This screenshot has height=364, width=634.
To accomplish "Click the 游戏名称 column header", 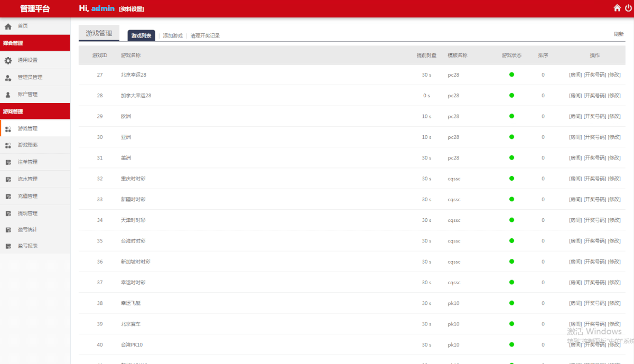I will click(x=130, y=55).
